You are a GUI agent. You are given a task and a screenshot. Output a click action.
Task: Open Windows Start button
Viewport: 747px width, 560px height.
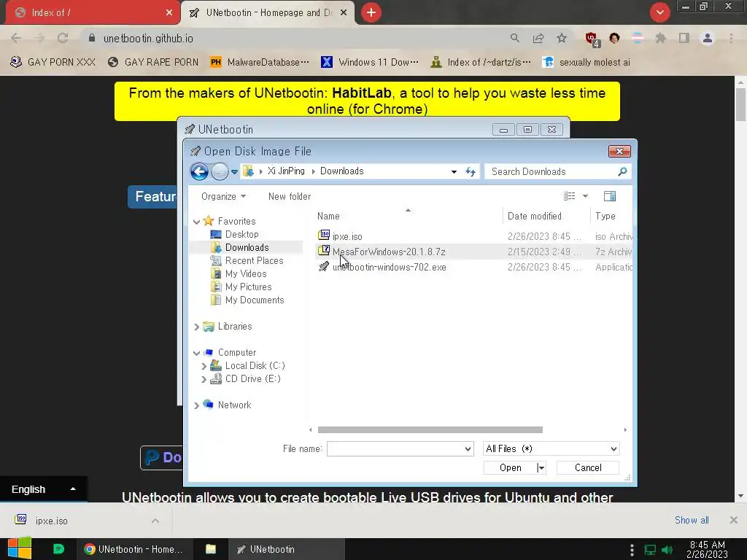point(19,548)
